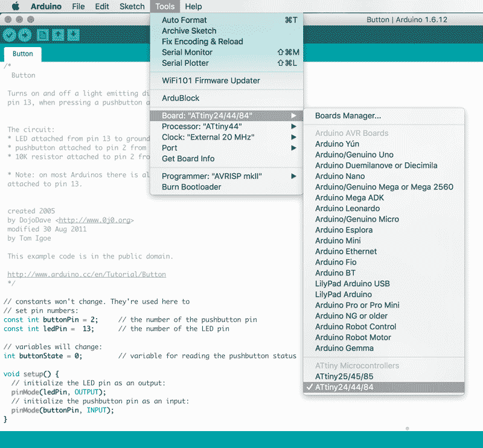This screenshot has width=483, height=448.
Task: Expand the Board: ATtiny24/44/84 submenu
Action: pos(226,116)
